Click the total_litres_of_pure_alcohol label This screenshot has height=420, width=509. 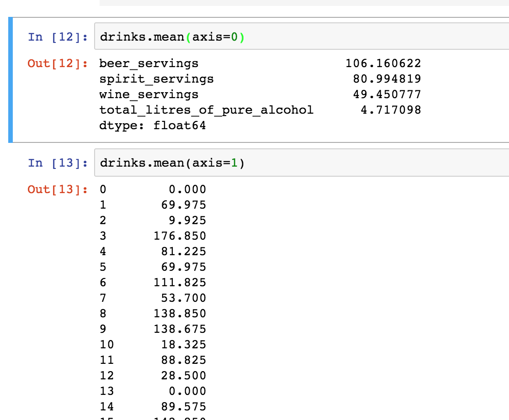207,110
